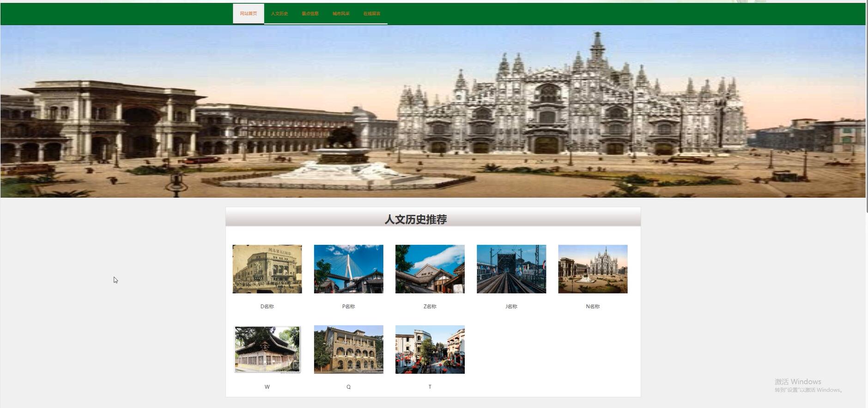The image size is (868, 408).
Task: Click the Z名称 caption link
Action: pos(430,306)
